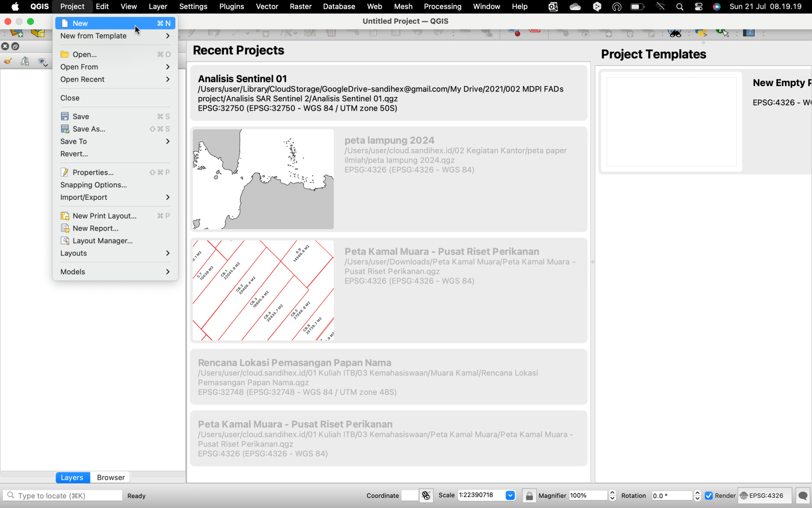The height and width of the screenshot is (508, 812).
Task: Click the Type to locate search field
Action: 63,495
